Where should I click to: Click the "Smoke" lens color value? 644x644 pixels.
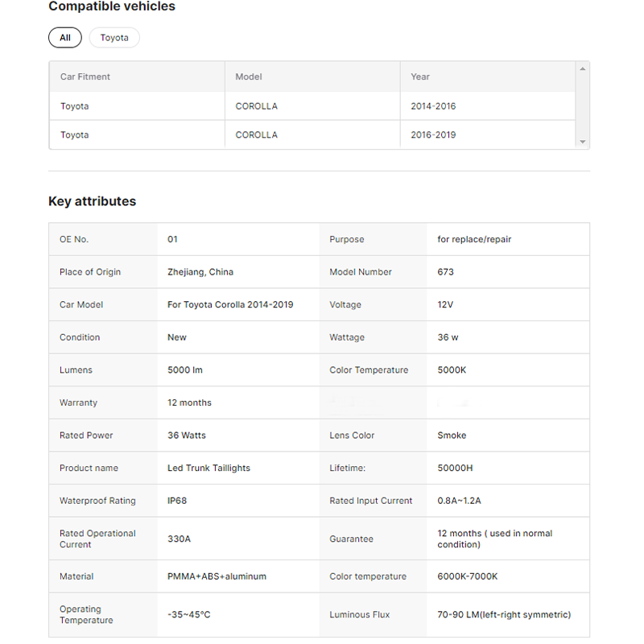[452, 436]
